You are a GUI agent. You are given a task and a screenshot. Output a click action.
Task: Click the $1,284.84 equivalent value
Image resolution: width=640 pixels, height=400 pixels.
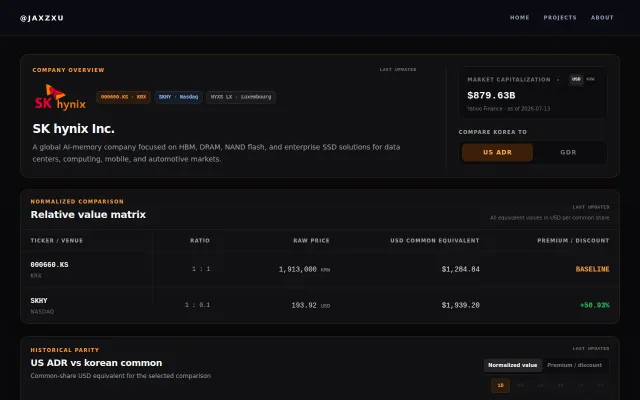(x=460, y=269)
